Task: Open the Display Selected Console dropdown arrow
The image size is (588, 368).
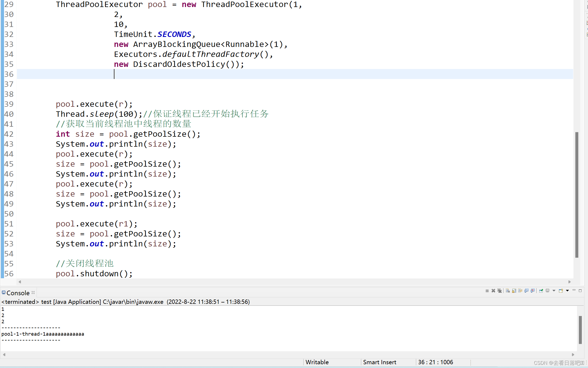Action: tap(554, 291)
